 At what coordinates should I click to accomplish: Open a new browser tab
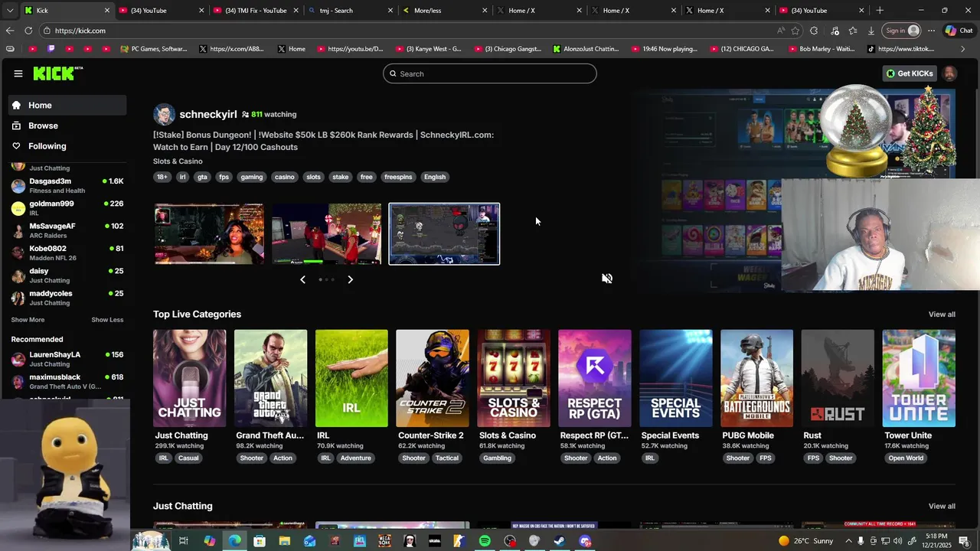pos(880,11)
